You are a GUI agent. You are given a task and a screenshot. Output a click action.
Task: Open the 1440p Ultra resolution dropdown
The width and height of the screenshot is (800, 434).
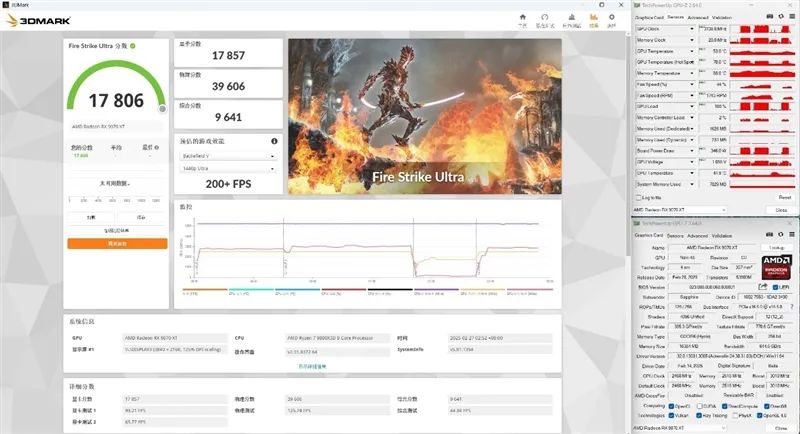[228, 168]
